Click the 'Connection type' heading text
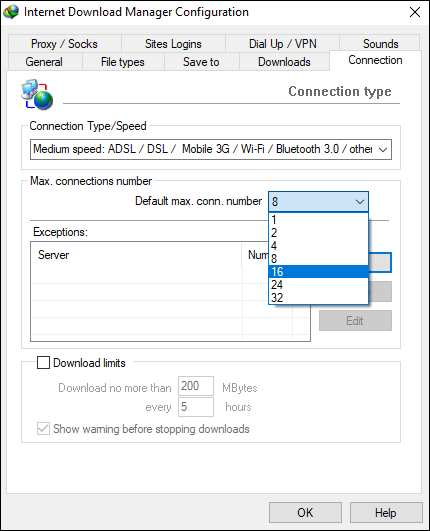430x531 pixels. point(340,91)
